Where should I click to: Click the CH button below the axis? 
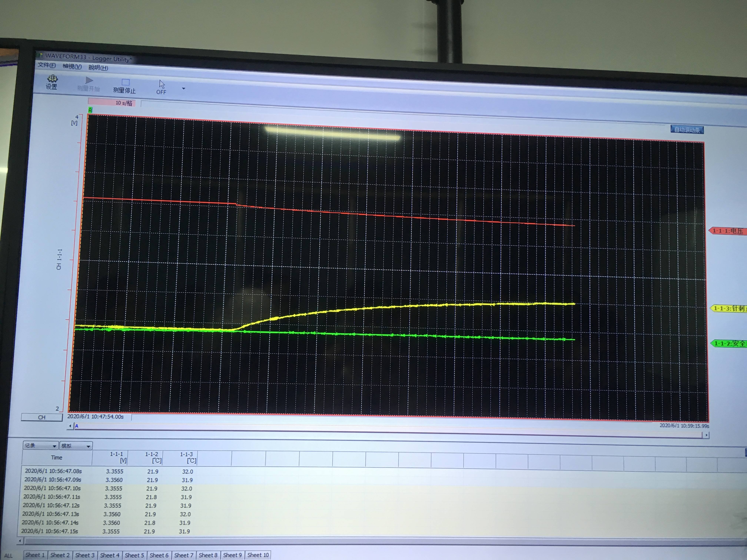pyautogui.click(x=41, y=417)
